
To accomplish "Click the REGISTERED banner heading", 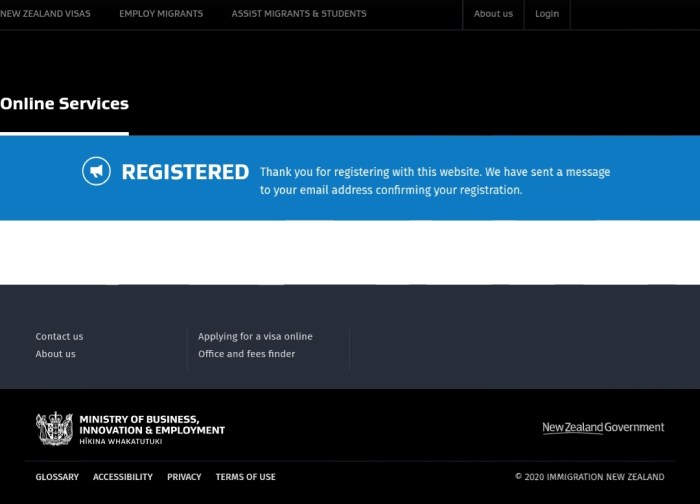I will coord(185,173).
